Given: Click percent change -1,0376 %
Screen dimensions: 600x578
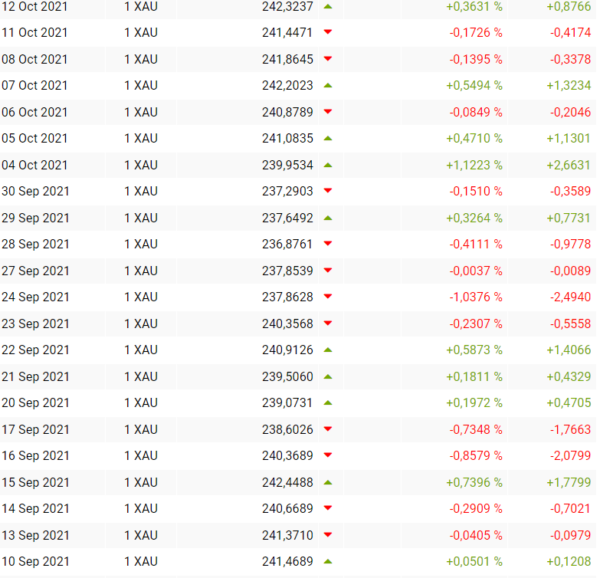Looking at the screenshot, I should (476, 297).
